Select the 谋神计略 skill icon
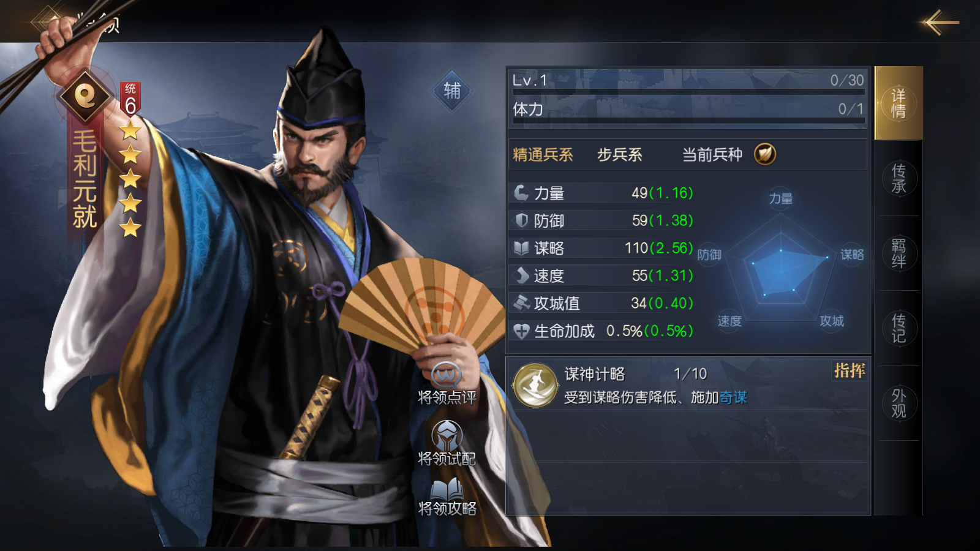The image size is (980, 551). point(535,385)
